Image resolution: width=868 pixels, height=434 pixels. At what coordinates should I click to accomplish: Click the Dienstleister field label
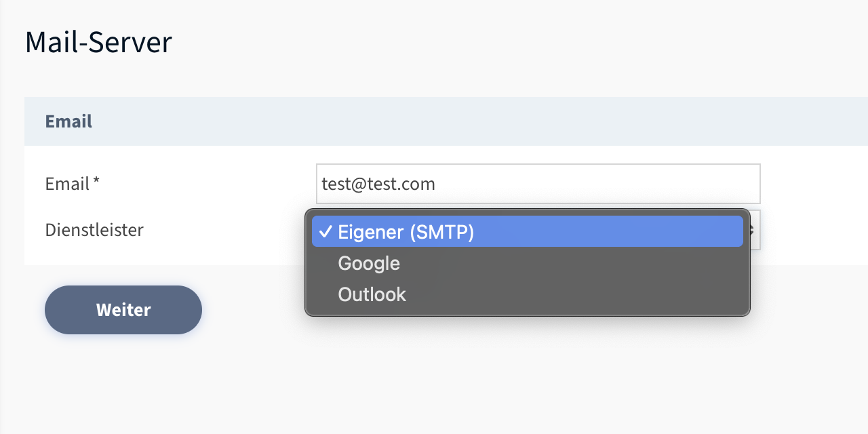coord(94,230)
